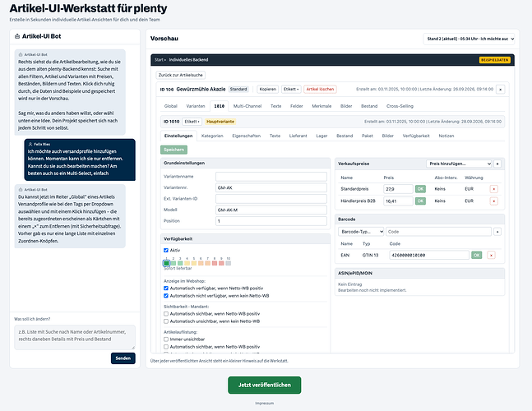Save settings with the Speichern button
532x411 pixels.
173,150
